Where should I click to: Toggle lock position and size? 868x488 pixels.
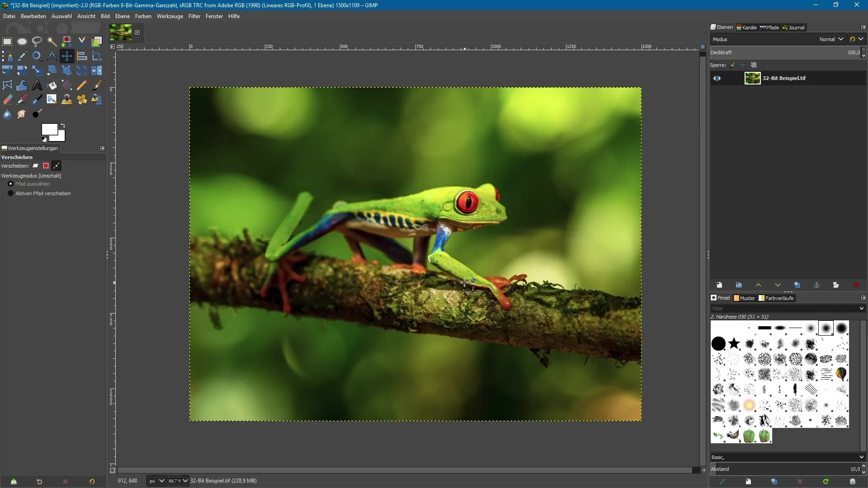pyautogui.click(x=743, y=65)
